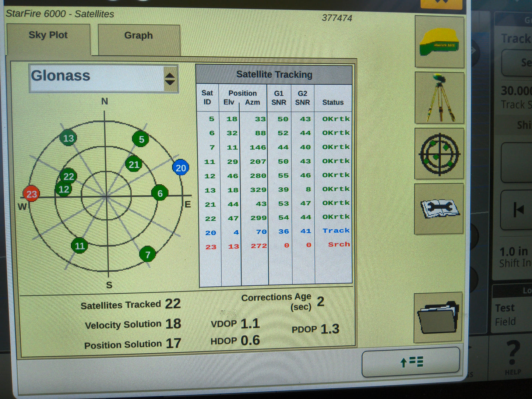Select the Sky Plot tab
The width and height of the screenshot is (532, 399).
(x=48, y=35)
